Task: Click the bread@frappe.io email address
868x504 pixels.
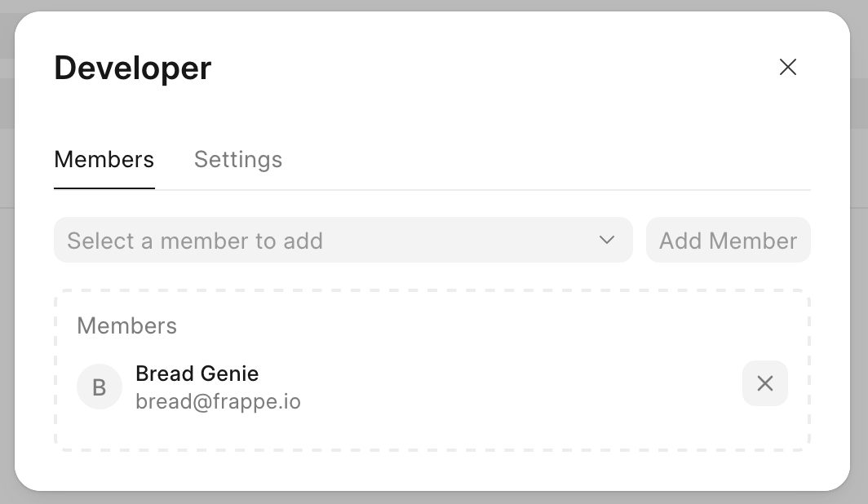Action: coord(218,402)
